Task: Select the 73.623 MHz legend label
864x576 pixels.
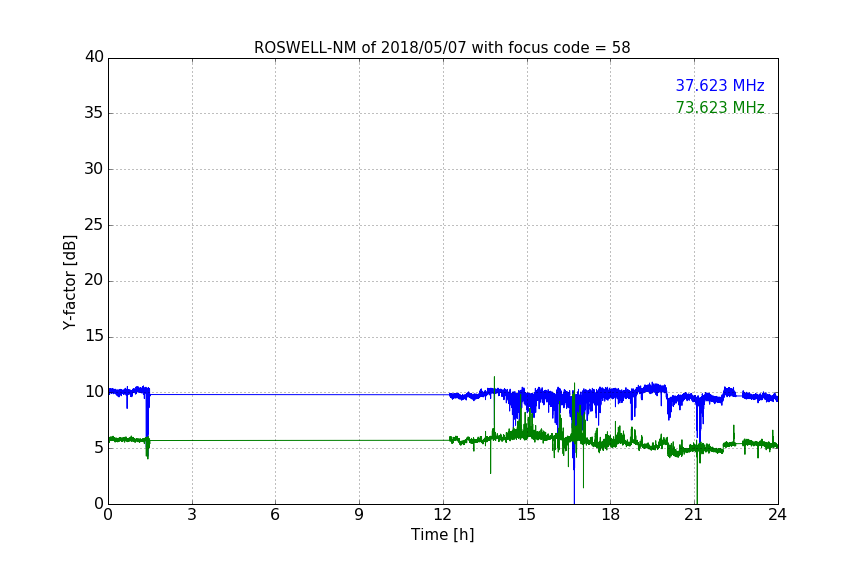Action: click(720, 107)
